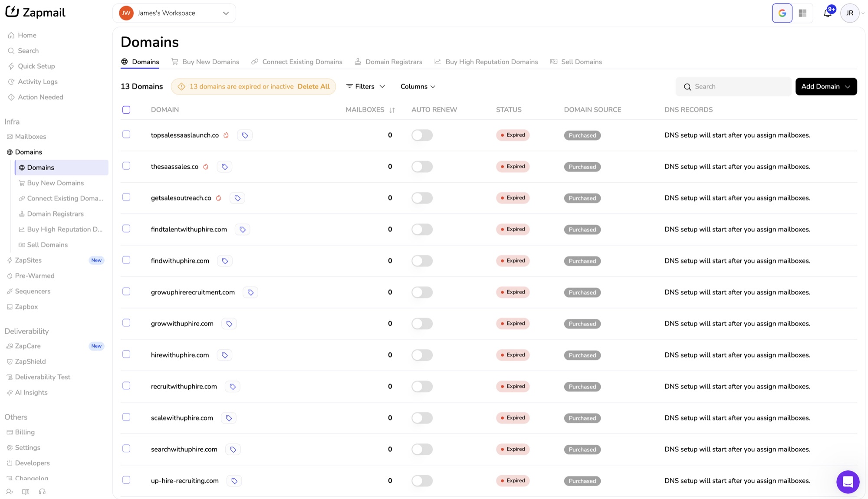Switch to Domain Registrars tab
Image resolution: width=868 pixels, height=499 pixels.
388,62
